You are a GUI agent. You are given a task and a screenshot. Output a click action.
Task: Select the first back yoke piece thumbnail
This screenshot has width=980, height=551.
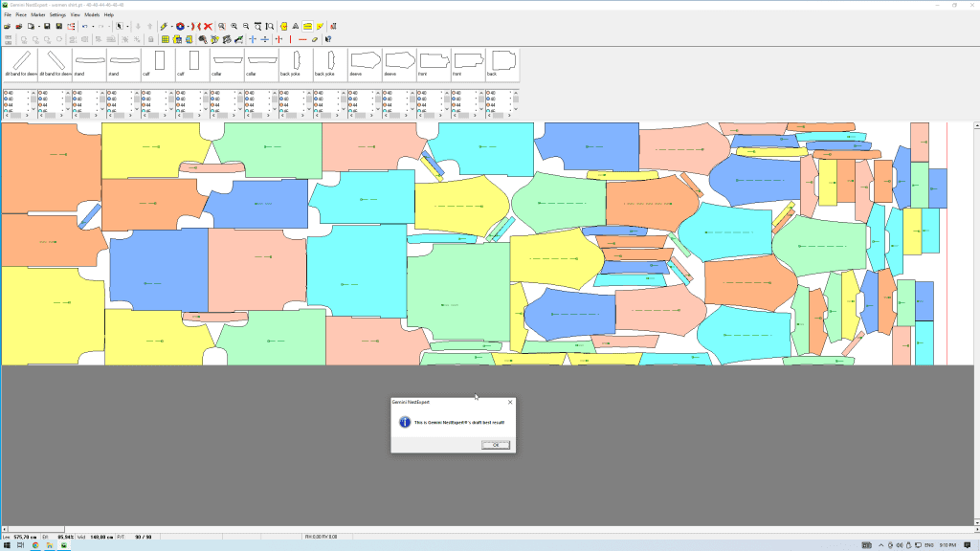[x=296, y=64]
